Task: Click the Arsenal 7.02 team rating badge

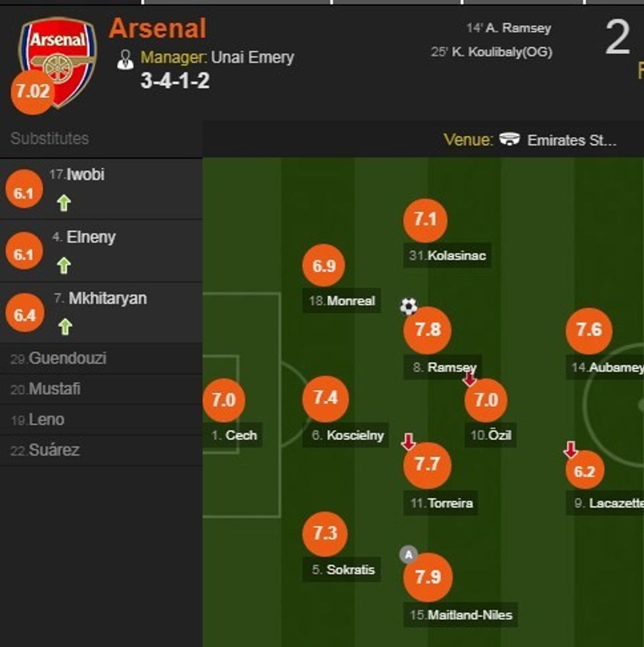Action: [32, 92]
